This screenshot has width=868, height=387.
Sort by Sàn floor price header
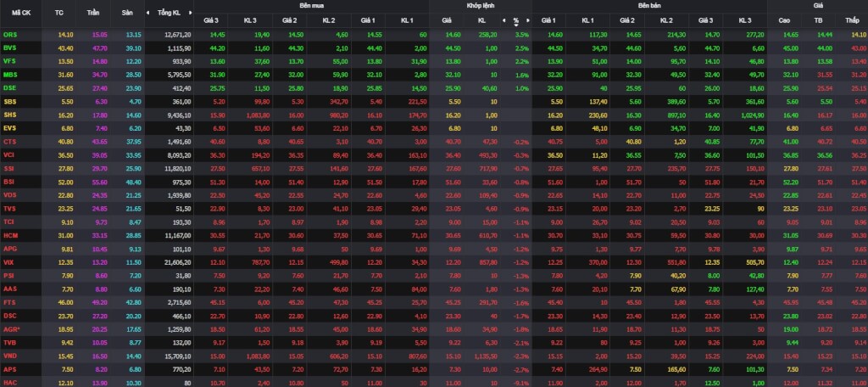127,12
